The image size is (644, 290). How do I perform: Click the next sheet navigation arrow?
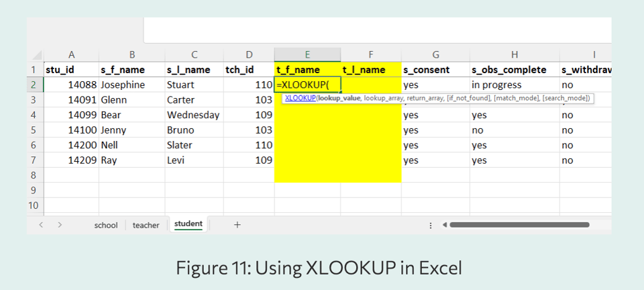[x=60, y=225]
